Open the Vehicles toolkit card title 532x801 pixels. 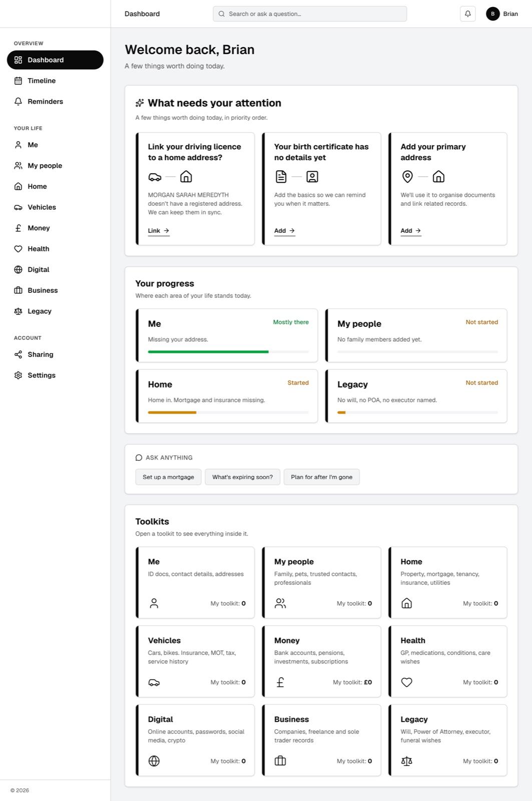164,641
